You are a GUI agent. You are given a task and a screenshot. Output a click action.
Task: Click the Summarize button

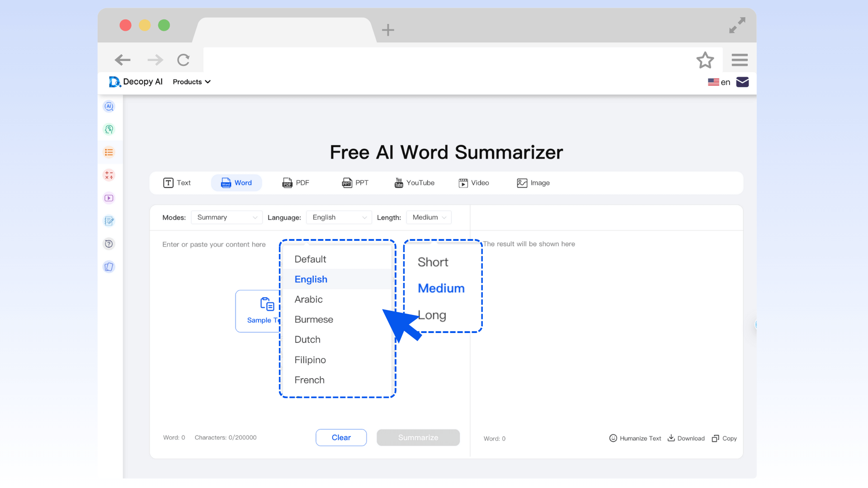(x=418, y=437)
